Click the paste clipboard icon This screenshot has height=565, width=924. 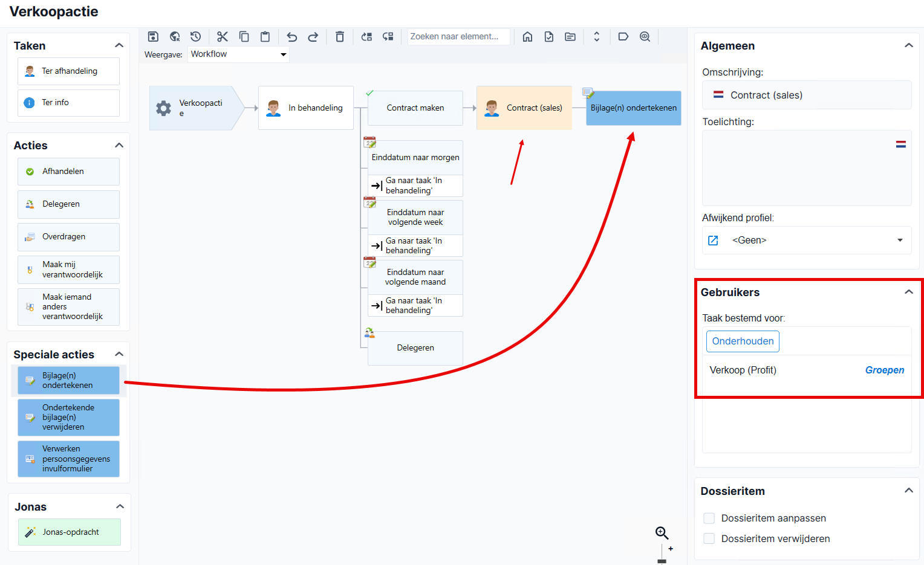coord(265,37)
